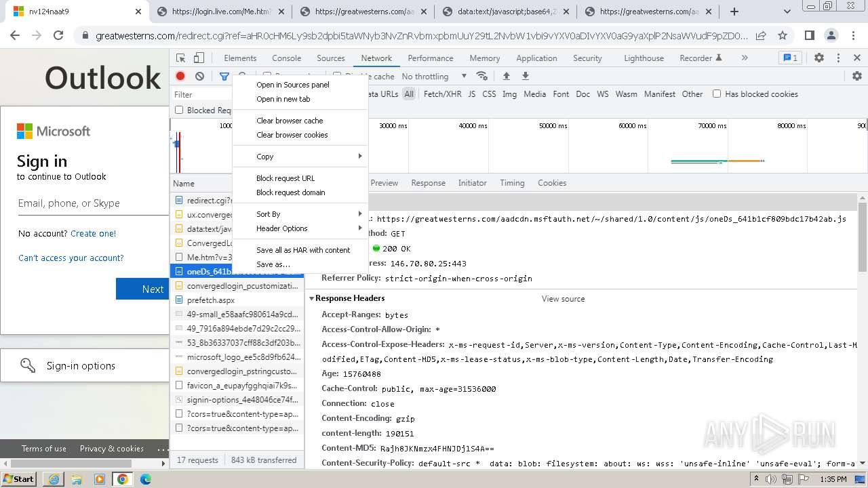This screenshot has height=488, width=868.
Task: Open the Chrome profile avatar
Action: (831, 36)
